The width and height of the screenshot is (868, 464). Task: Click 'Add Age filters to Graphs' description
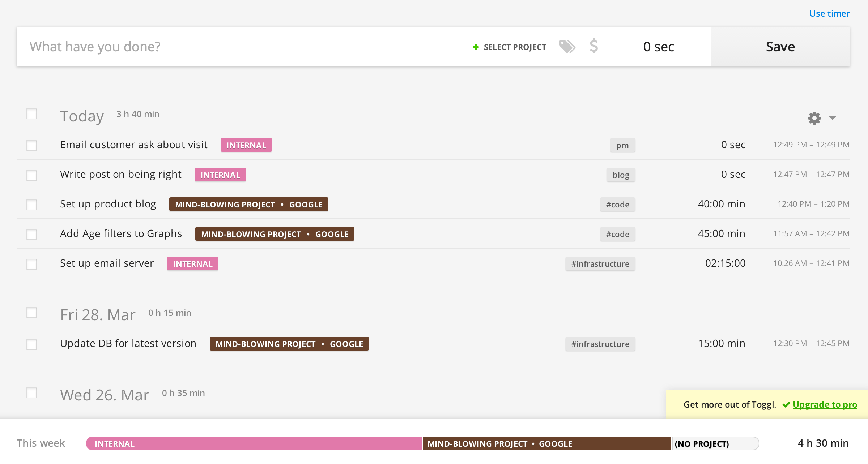click(121, 233)
